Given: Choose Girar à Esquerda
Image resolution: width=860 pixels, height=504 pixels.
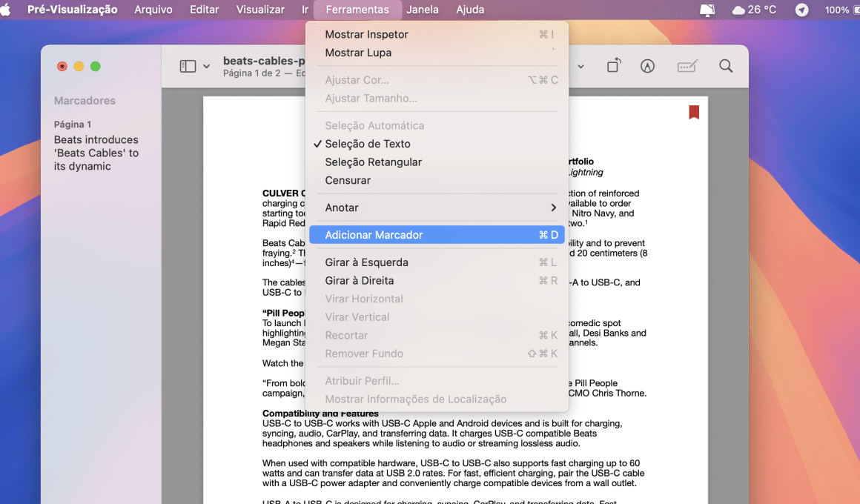Looking at the screenshot, I should [x=437, y=262].
